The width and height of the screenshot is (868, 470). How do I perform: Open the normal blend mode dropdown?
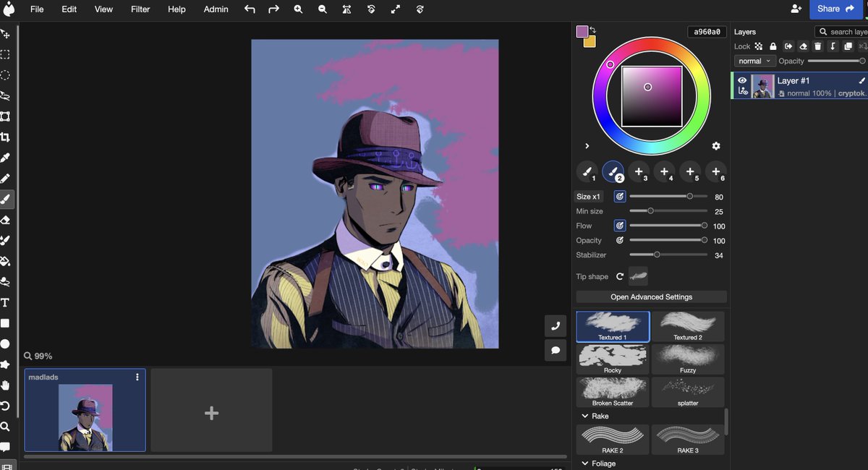[x=754, y=61]
